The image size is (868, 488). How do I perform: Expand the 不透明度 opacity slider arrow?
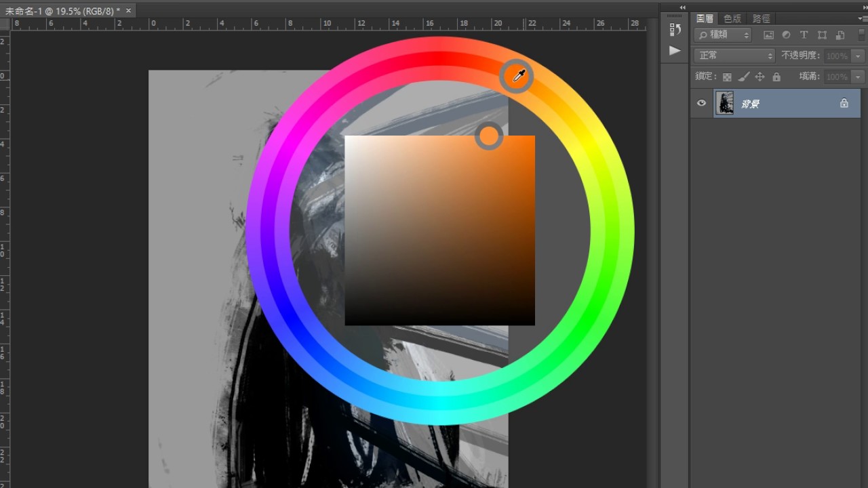click(x=859, y=56)
